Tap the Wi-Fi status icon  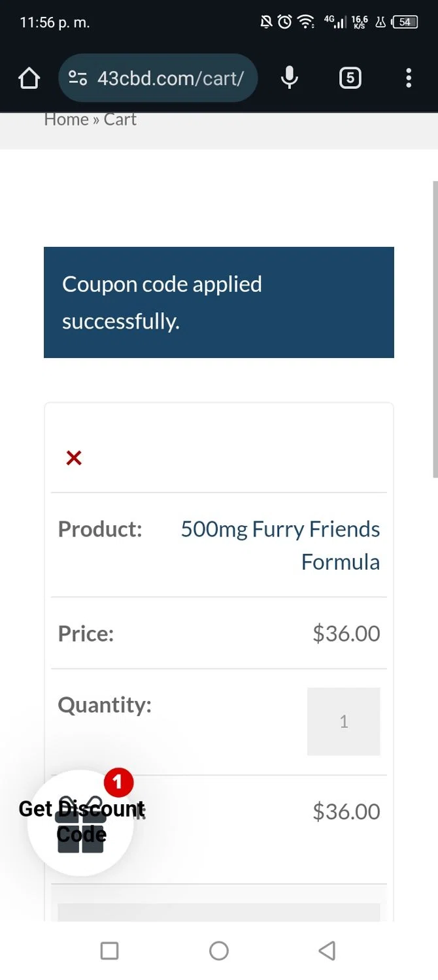305,22
